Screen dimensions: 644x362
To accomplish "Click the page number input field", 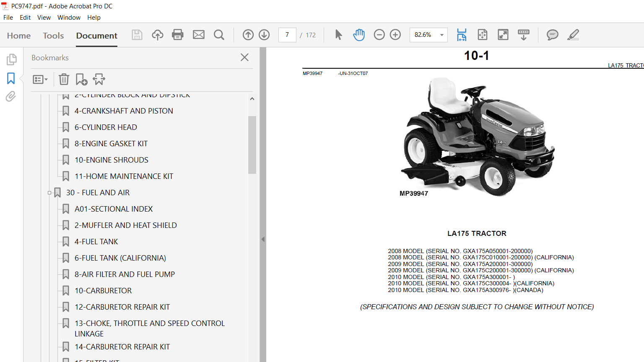I will pos(287,35).
